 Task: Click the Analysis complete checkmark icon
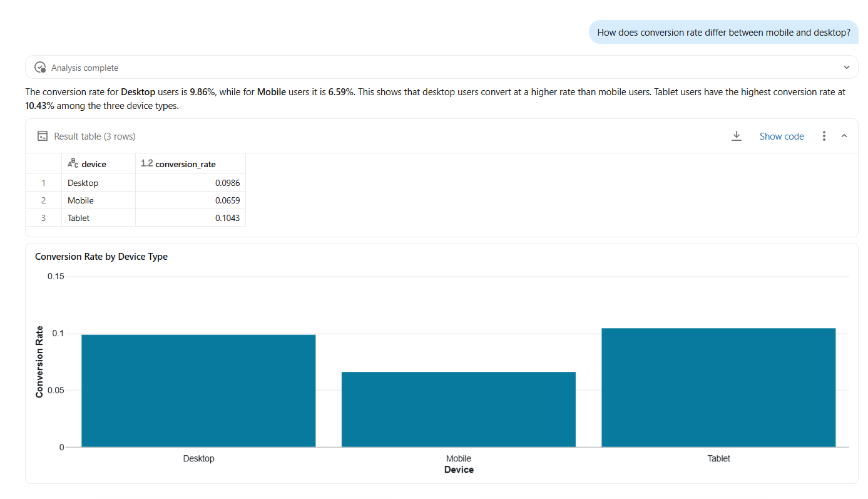(40, 68)
